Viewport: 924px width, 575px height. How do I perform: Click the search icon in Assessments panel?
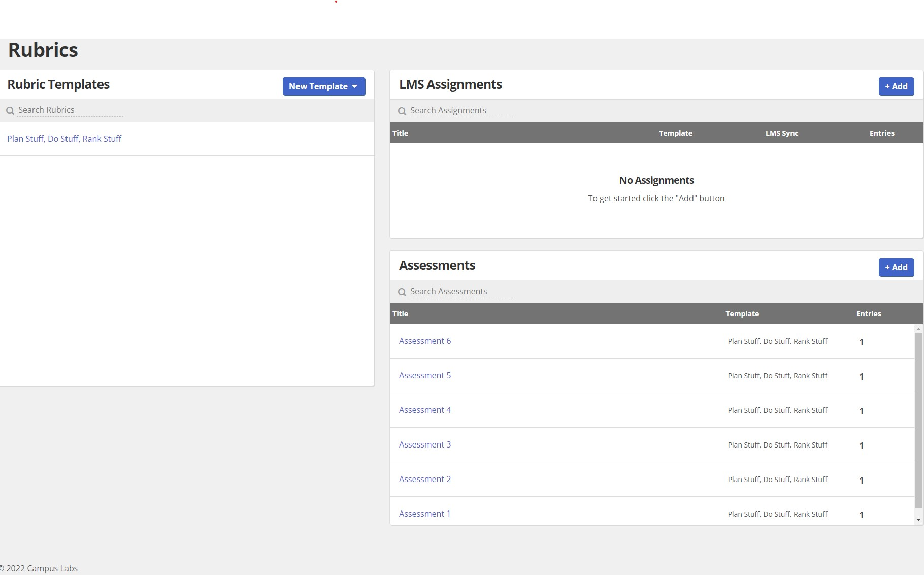pos(402,292)
